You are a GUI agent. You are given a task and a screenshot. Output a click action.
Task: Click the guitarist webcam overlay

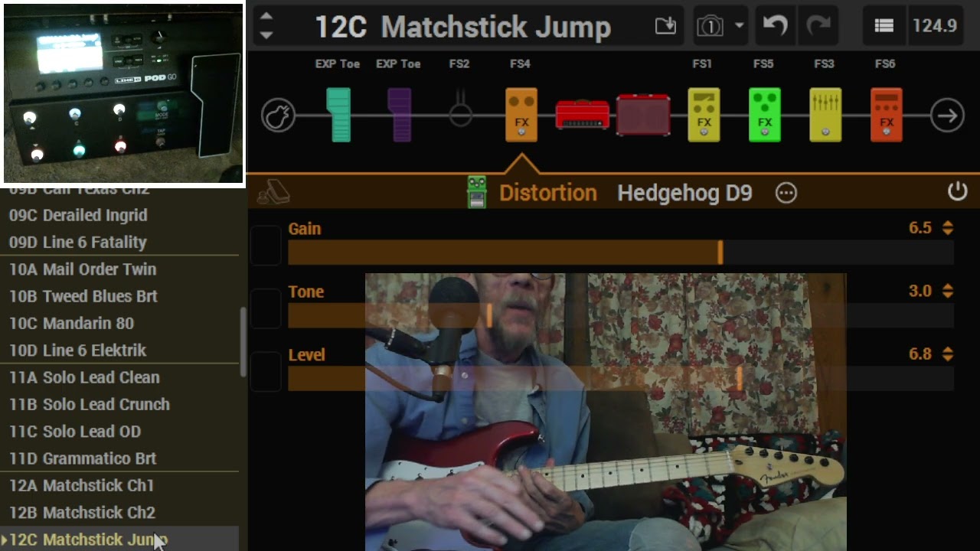[606, 412]
